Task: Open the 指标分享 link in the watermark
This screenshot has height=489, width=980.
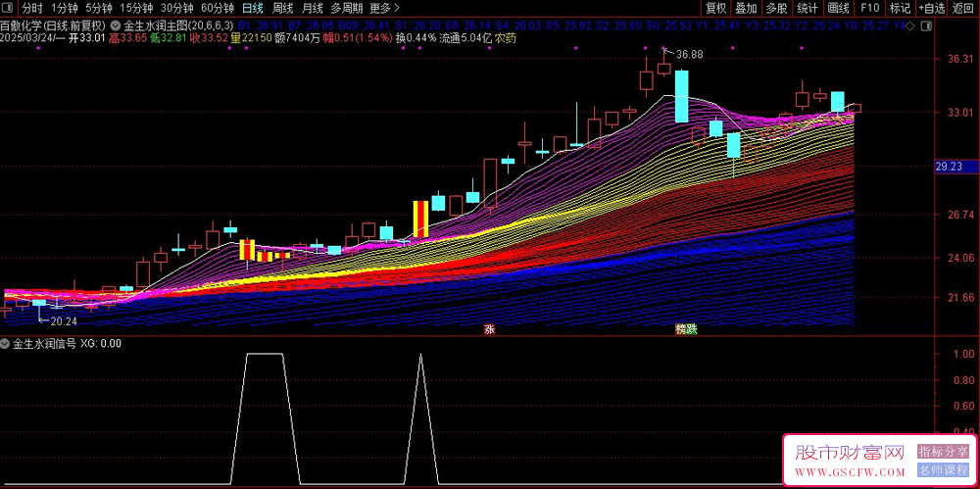Action: tap(943, 452)
